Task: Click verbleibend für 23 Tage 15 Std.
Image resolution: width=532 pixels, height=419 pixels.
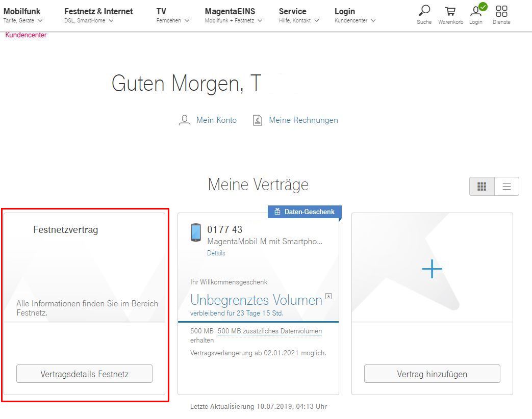Action: 237,313
